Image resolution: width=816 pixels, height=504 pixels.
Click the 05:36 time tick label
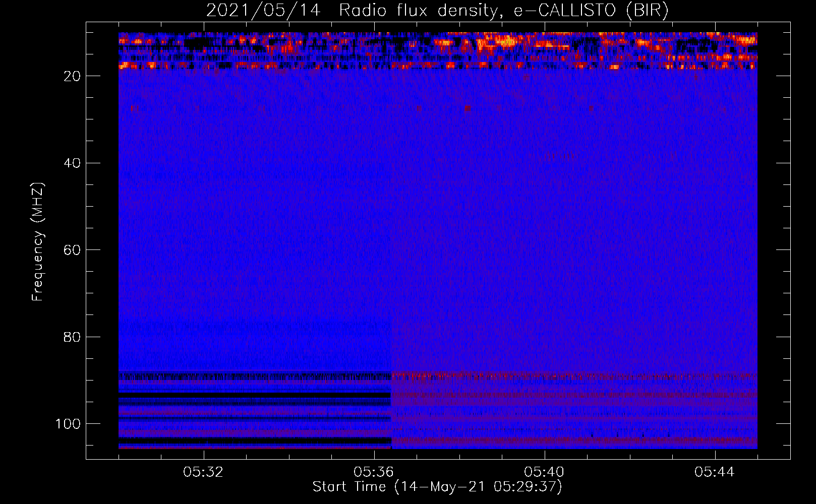[374, 472]
